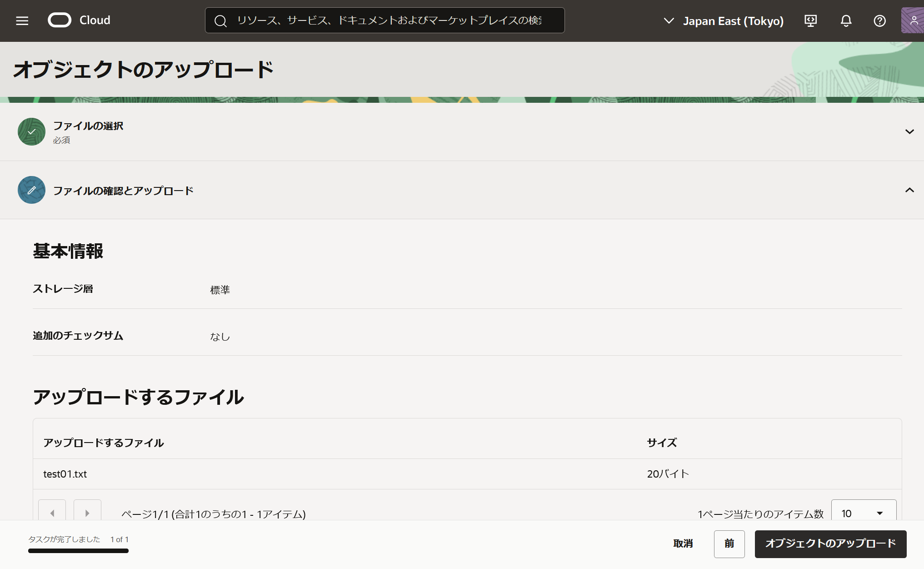Viewport: 924px width, 569px height.
Task: Go to previous page with left arrow
Action: coord(52,512)
